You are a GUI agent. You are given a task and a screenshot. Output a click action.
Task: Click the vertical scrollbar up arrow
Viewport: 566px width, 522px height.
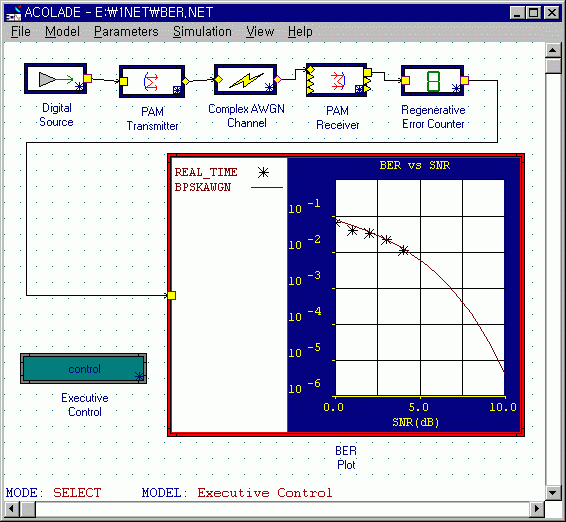click(x=553, y=50)
